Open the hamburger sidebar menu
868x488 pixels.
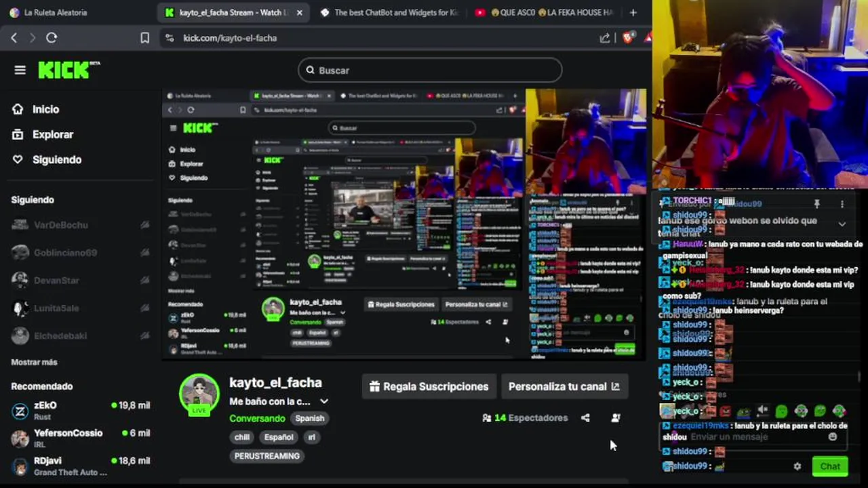20,70
